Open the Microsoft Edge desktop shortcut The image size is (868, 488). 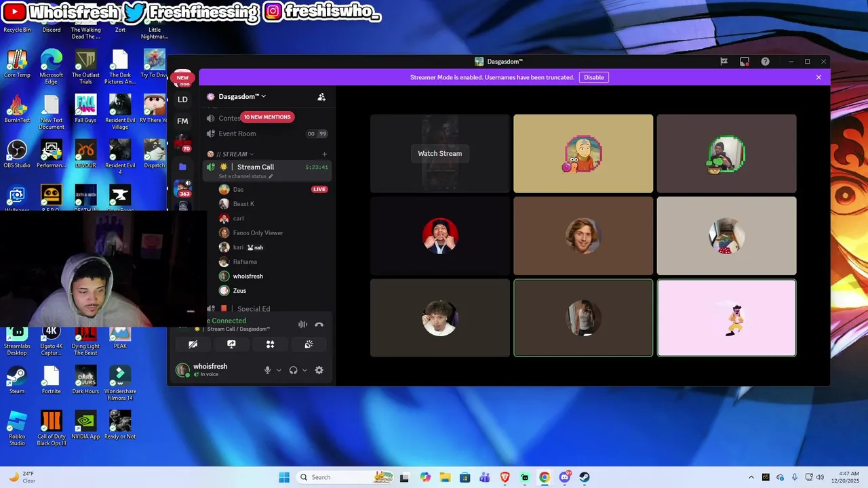(51, 67)
